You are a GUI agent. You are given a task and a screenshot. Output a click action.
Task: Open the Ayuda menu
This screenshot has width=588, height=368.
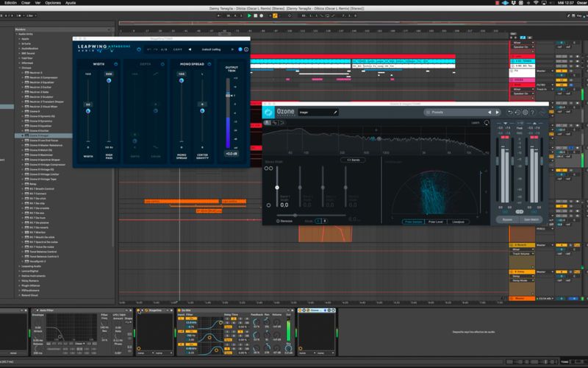pos(71,3)
